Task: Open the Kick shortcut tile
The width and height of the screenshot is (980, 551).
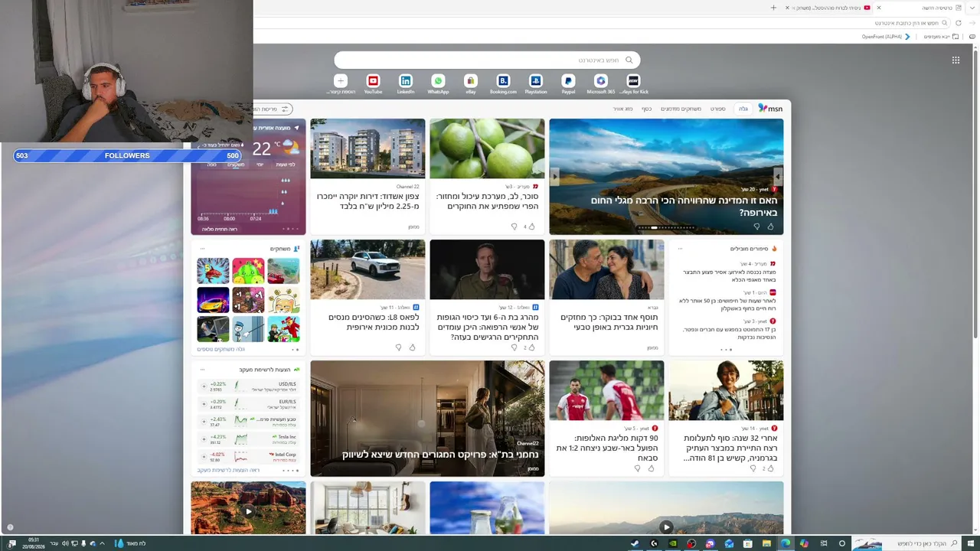Action: coord(633,81)
